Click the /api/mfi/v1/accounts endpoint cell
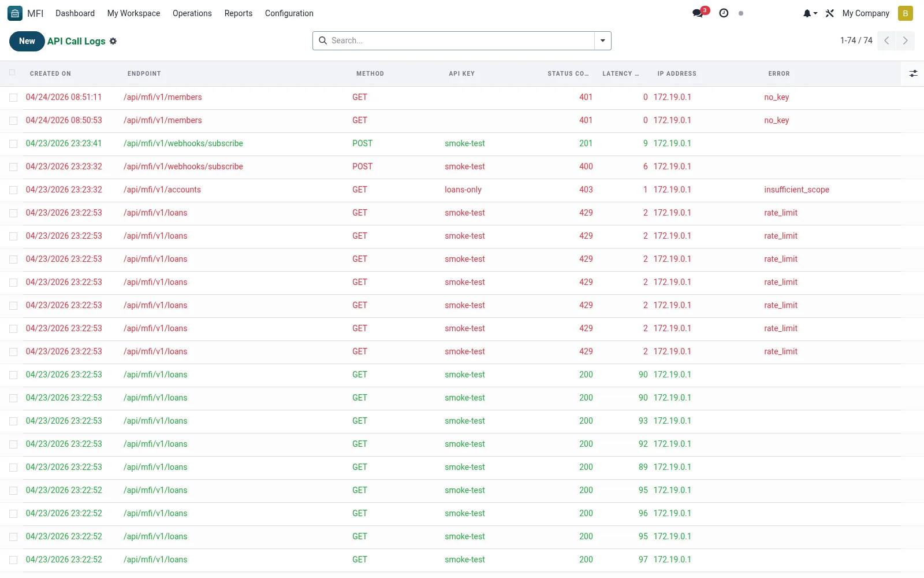 (162, 190)
